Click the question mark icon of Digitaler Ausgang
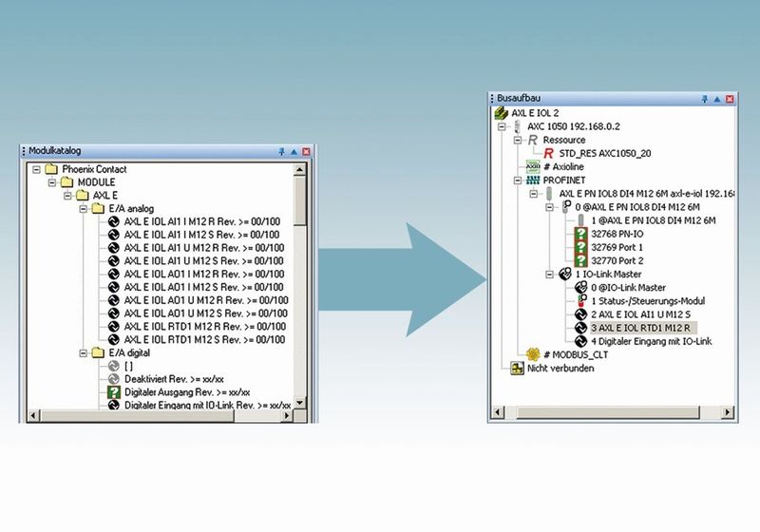Screen dimensions: 760x532 [113, 392]
